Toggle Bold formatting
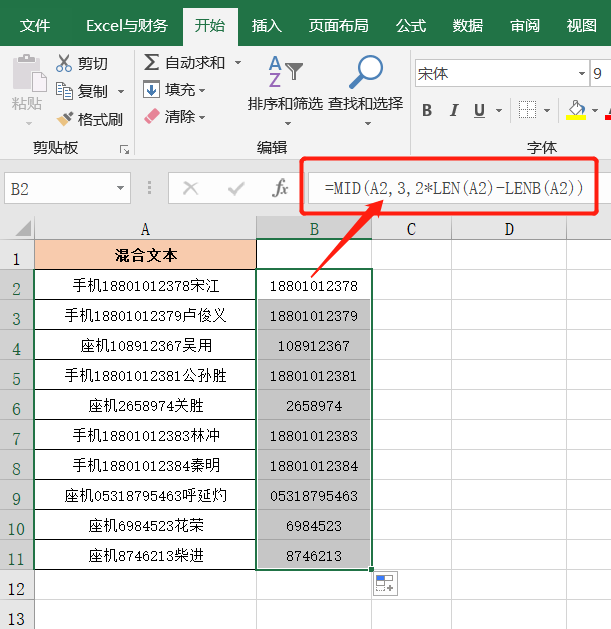This screenshot has width=611, height=629. click(x=427, y=110)
